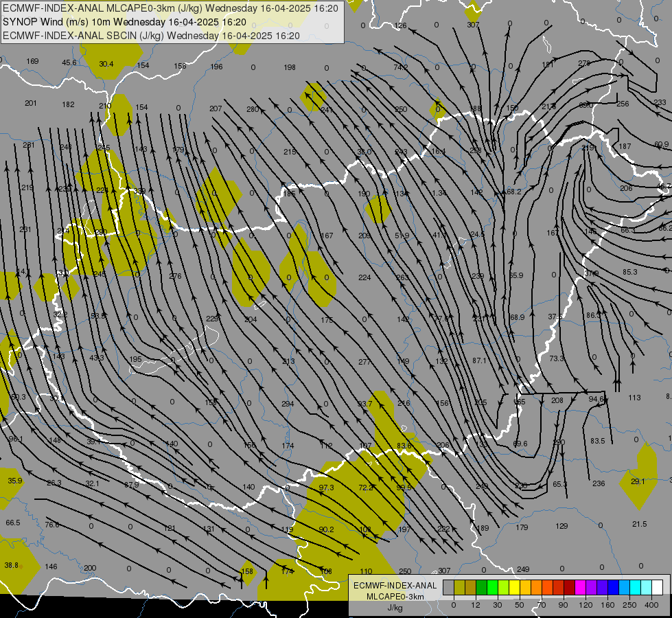The height and width of the screenshot is (618, 672).
Task: Click the bright green legend swatch
Action: (x=492, y=588)
